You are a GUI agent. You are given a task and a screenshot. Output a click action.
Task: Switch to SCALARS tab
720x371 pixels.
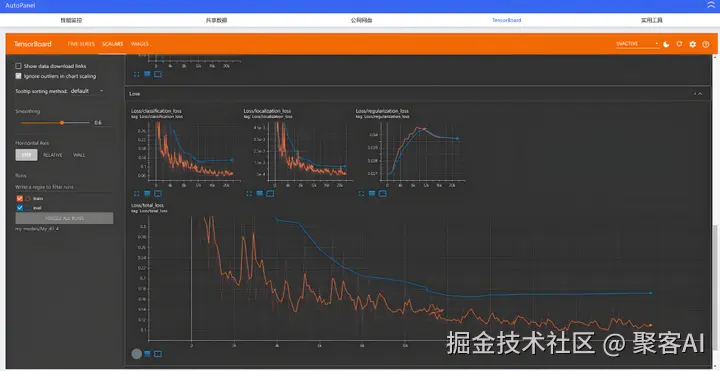click(x=112, y=44)
